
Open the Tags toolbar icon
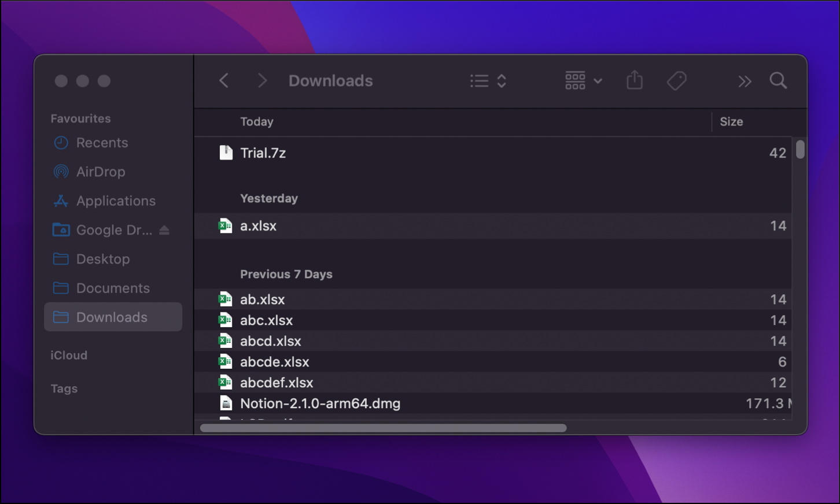676,81
